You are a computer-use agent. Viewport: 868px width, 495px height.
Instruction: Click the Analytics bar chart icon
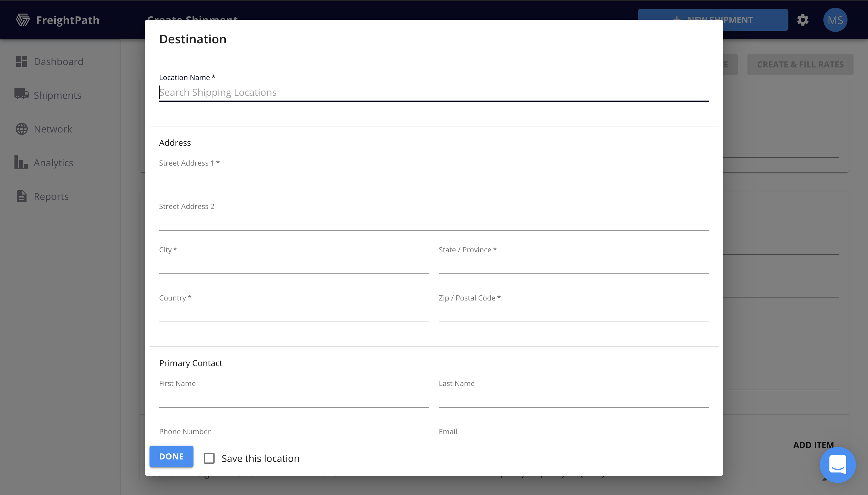21,162
